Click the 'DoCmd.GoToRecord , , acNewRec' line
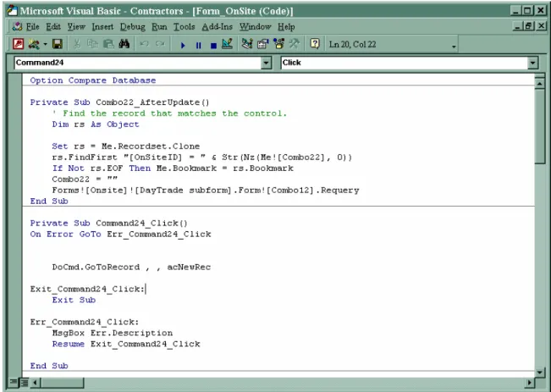551x392 pixels. tap(131, 267)
